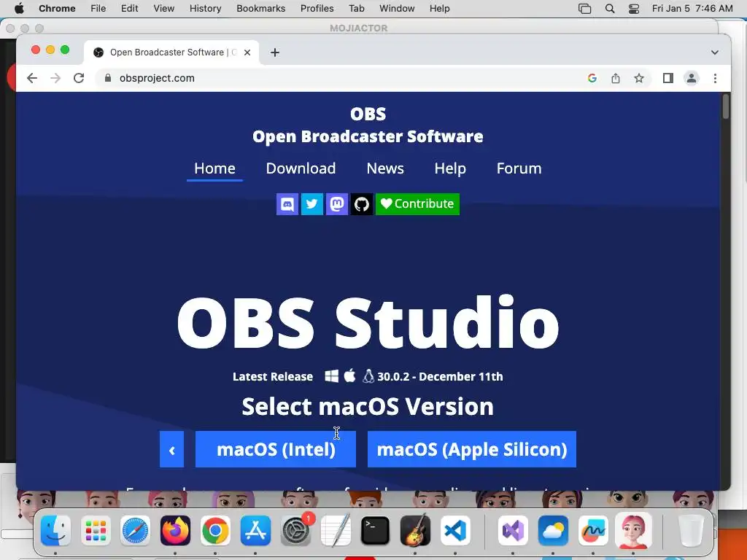The width and height of the screenshot is (747, 560).
Task: Open the OBS Twitter icon link
Action: coord(312,204)
